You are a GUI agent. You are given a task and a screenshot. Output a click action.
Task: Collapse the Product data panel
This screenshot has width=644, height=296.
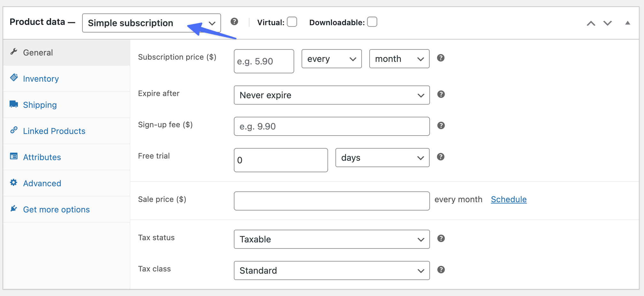pos(627,23)
